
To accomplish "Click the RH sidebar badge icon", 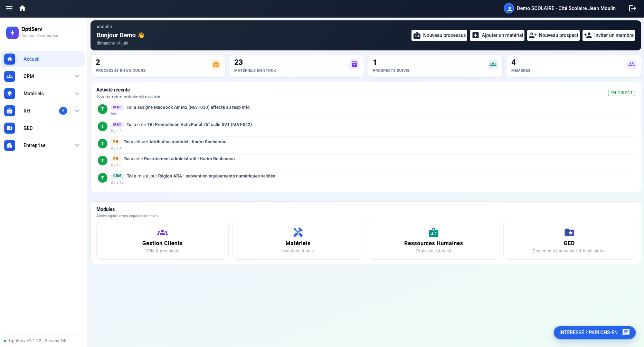I will click(x=10, y=111).
